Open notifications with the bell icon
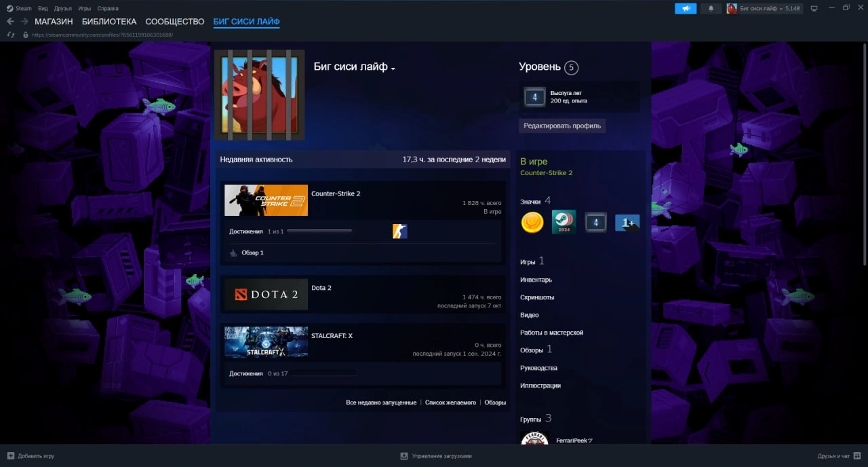Screen dimensions: 868x467 [x=711, y=8]
